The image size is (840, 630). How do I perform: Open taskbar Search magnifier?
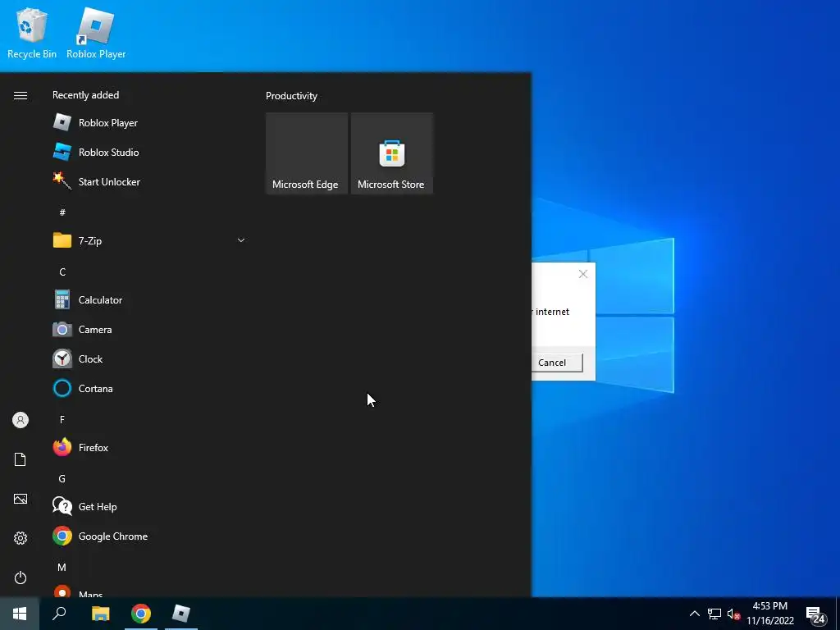[x=59, y=614]
